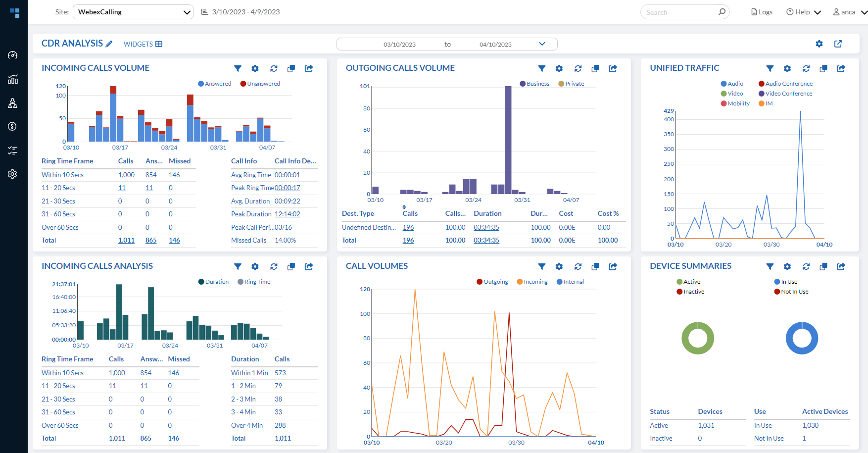Open the dollar billing sidebar icon
868x453 pixels.
pyautogui.click(x=13, y=126)
